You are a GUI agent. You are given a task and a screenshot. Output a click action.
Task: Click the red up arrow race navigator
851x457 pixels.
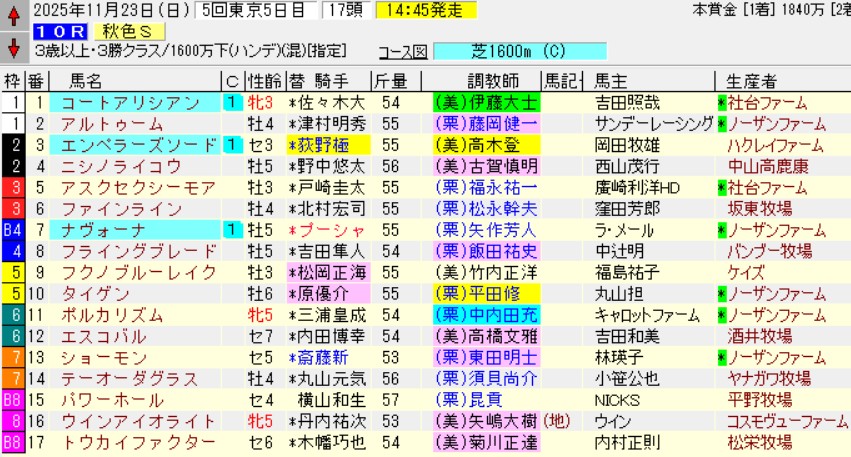point(13,16)
